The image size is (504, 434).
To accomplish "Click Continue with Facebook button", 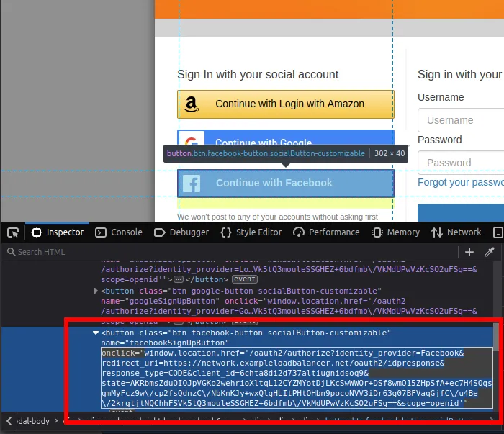I will [x=286, y=183].
